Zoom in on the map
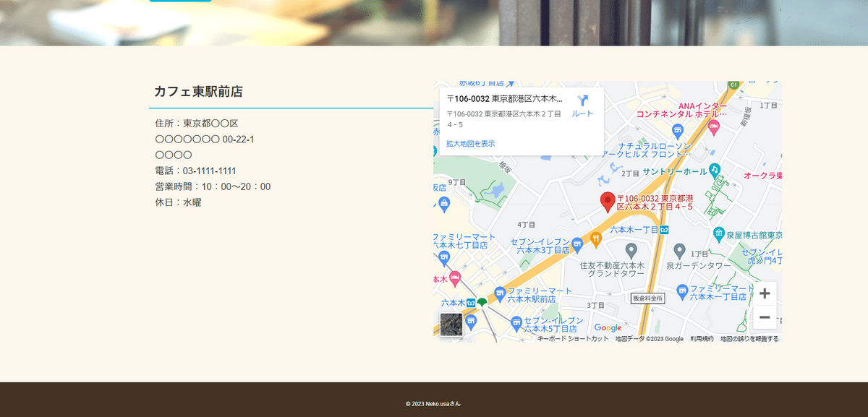 pos(765,293)
